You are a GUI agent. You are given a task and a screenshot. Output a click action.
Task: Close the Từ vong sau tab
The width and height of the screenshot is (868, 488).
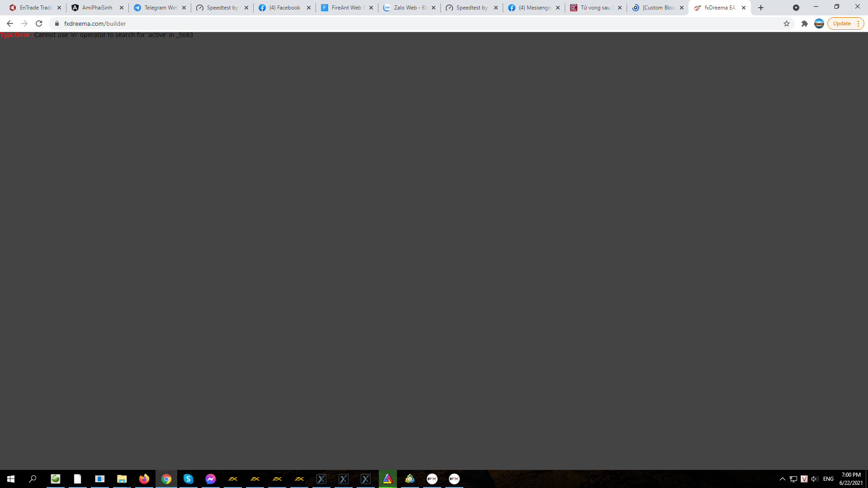[x=620, y=8]
